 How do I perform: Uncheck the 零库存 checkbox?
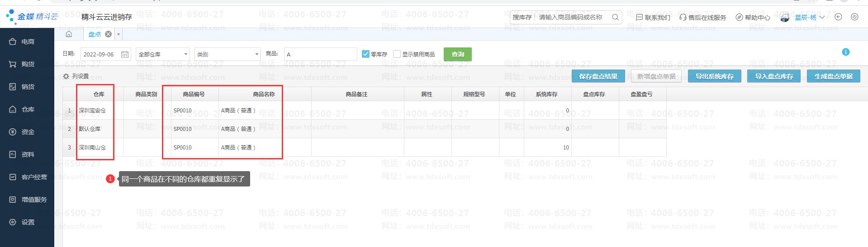[x=365, y=54]
